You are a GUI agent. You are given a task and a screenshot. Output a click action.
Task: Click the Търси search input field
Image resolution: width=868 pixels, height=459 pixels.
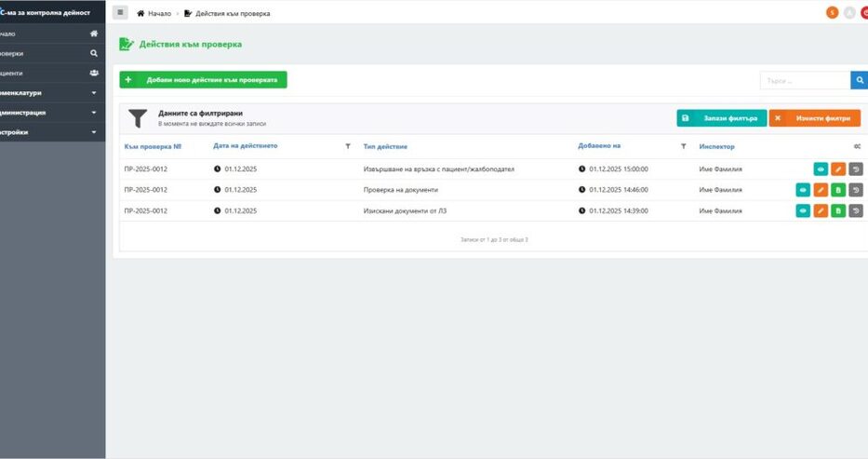pos(805,80)
